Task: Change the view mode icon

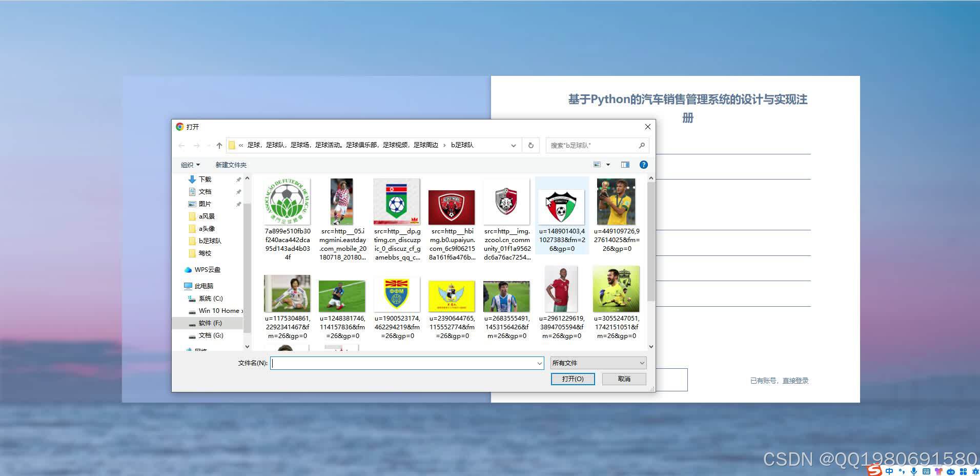Action: point(597,165)
